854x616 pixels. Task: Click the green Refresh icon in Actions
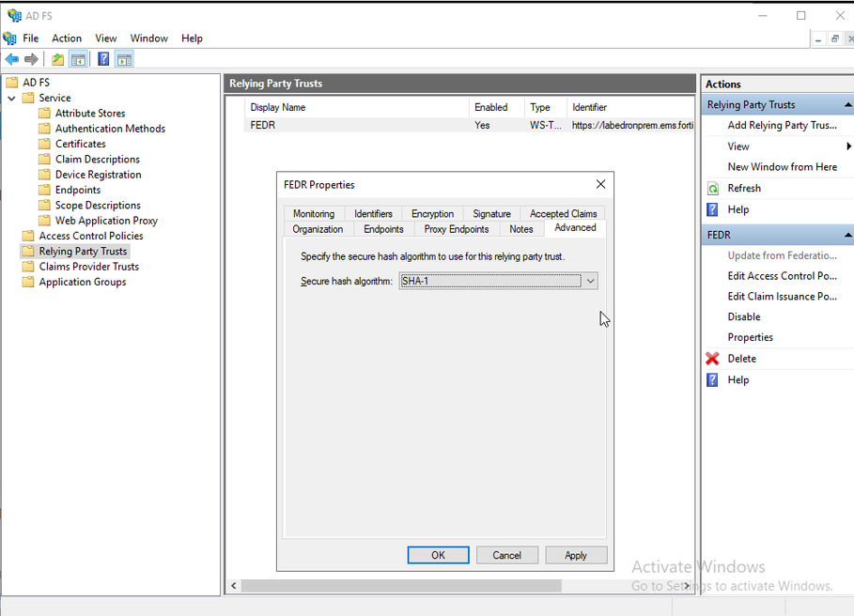pyautogui.click(x=713, y=189)
